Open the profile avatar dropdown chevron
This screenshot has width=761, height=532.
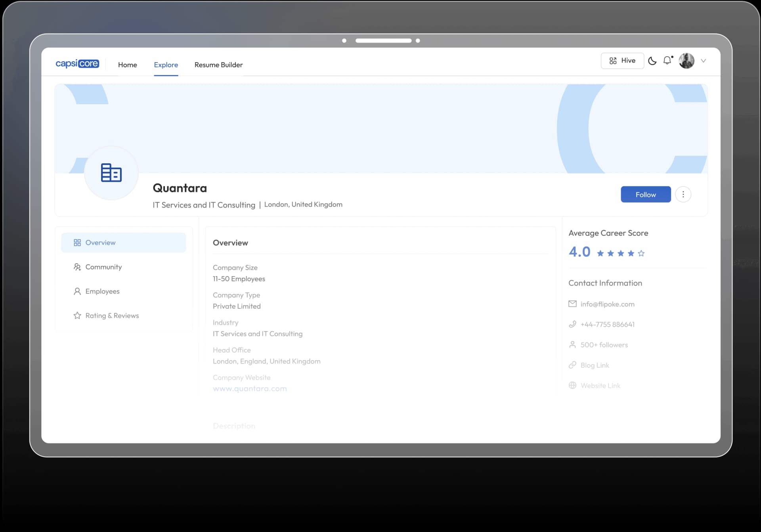(704, 61)
